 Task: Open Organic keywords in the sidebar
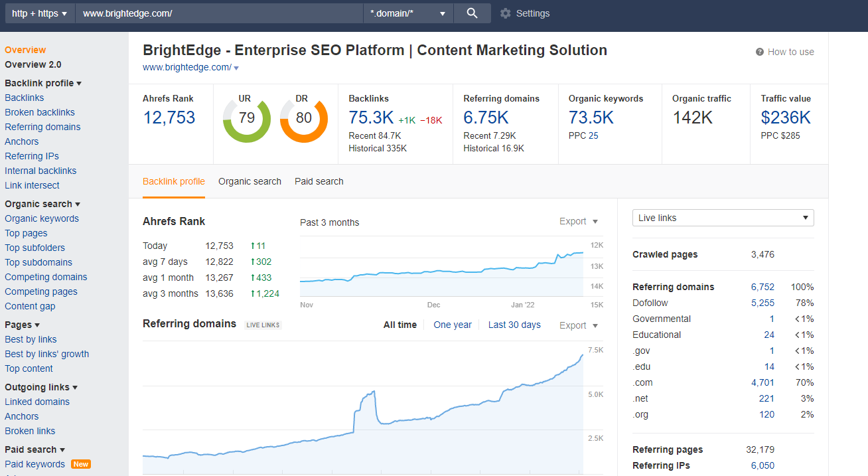tap(42, 218)
